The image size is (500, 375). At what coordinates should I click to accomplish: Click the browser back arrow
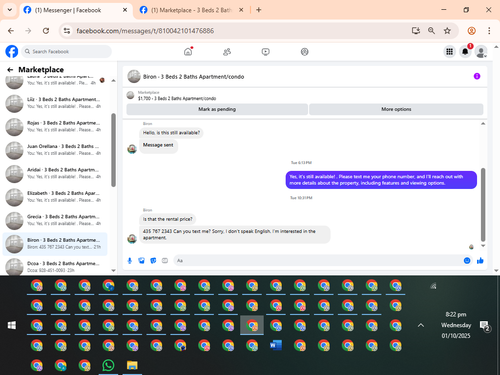pos(11,31)
